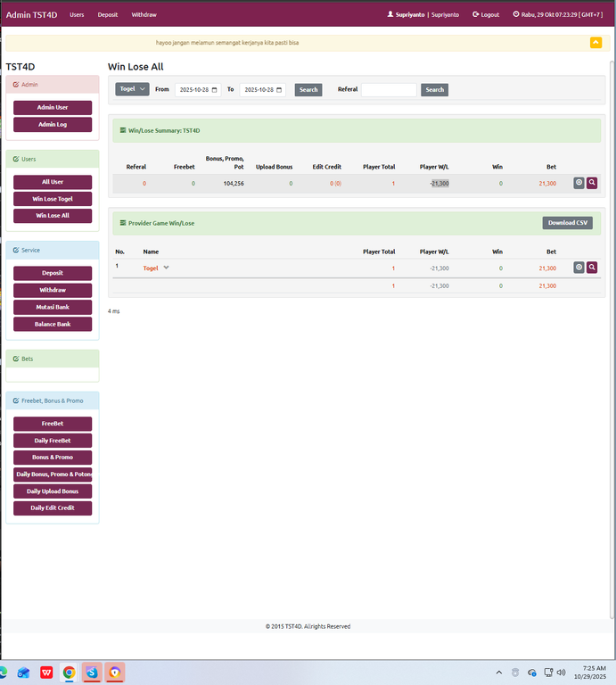Open the Withdraw menu in top navbar
Viewport: 616px width, 685px height.
click(x=144, y=14)
